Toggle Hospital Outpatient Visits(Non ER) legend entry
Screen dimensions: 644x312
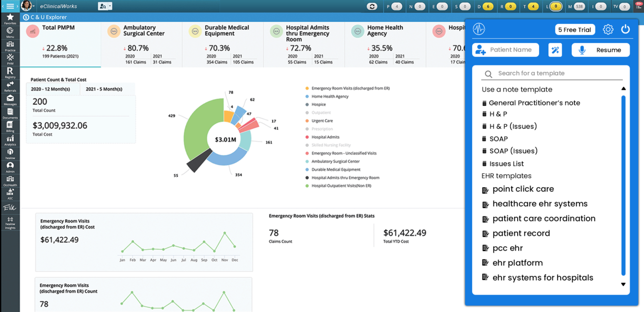click(338, 186)
